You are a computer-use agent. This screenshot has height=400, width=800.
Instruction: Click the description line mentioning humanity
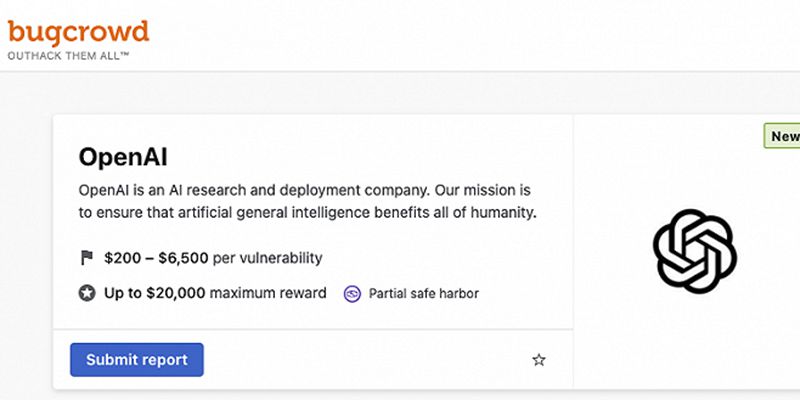[310, 212]
